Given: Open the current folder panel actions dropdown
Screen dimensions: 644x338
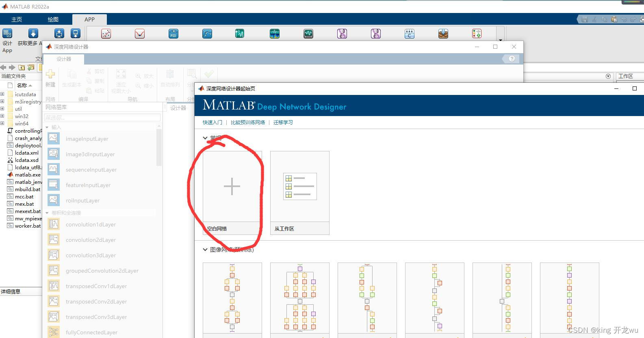Looking at the screenshot, I should [x=608, y=76].
